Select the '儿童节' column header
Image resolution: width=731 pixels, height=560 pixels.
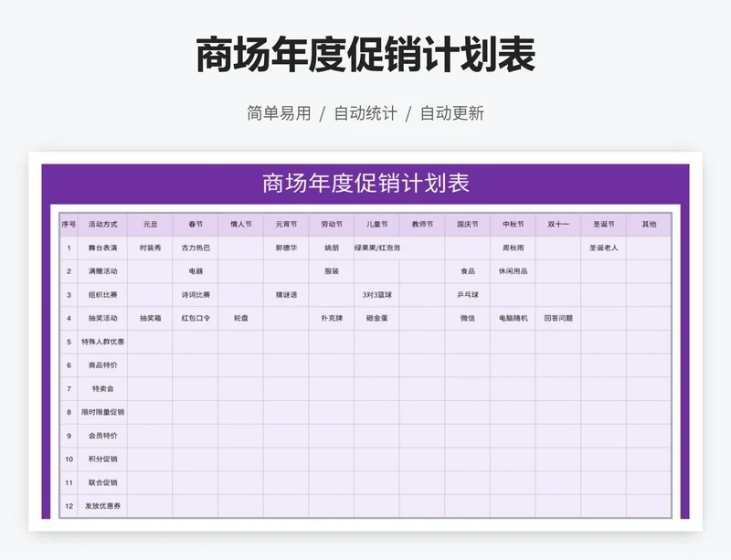point(376,225)
